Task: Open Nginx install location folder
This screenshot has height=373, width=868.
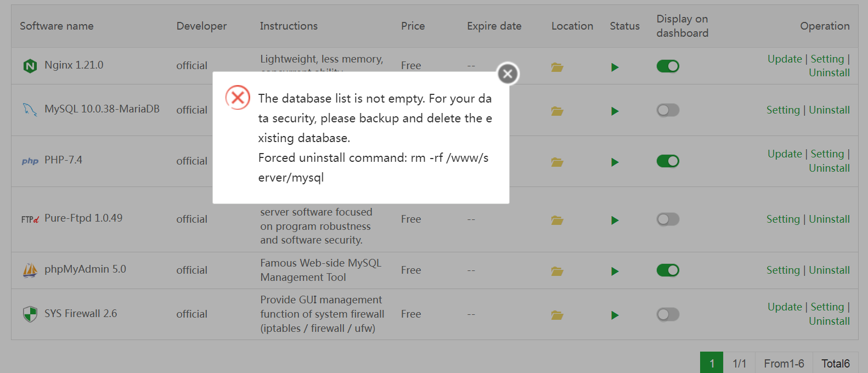Action: tap(557, 67)
